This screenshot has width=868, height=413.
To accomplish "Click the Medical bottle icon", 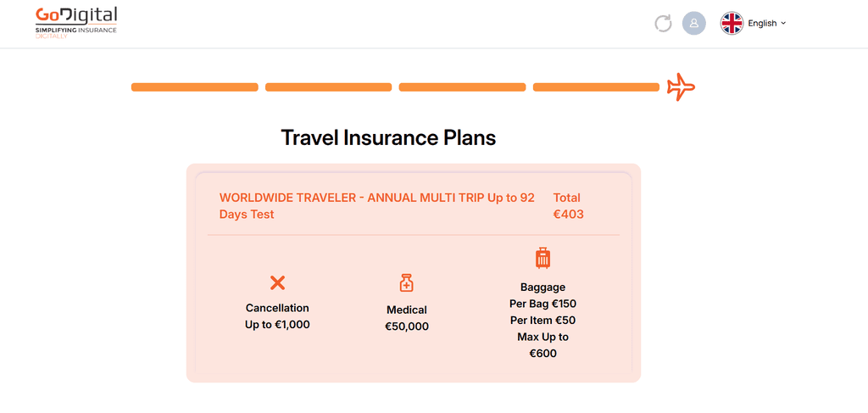I will point(406,283).
